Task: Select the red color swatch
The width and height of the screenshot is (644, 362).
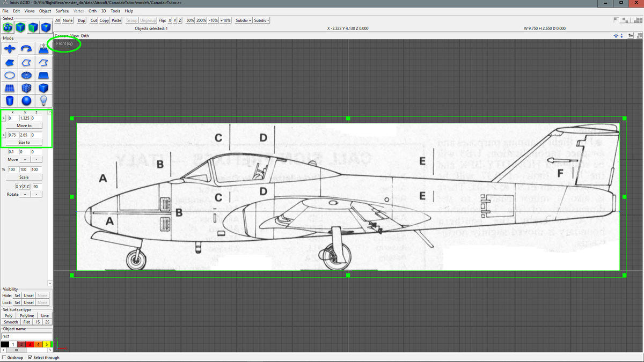Action: coord(30,344)
